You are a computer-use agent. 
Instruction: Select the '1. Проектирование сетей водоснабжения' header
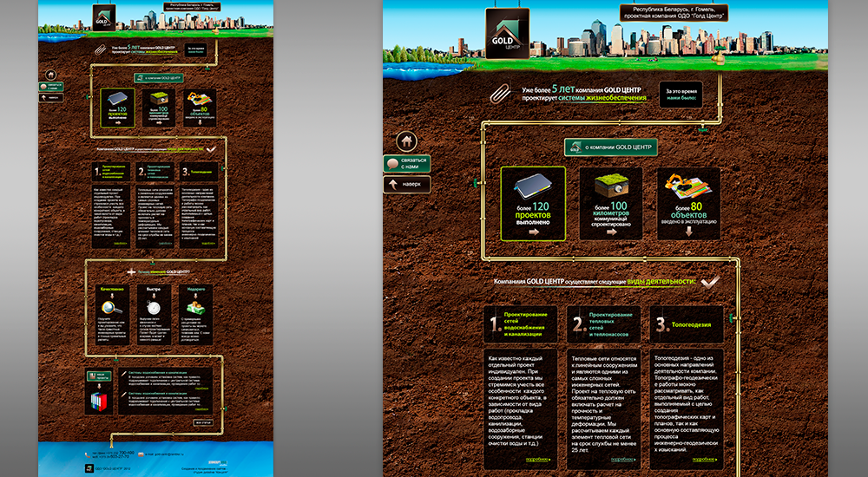[520, 324]
